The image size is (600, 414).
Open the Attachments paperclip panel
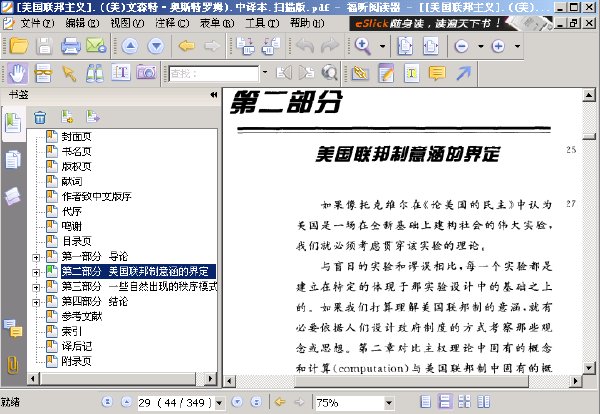click(13, 365)
